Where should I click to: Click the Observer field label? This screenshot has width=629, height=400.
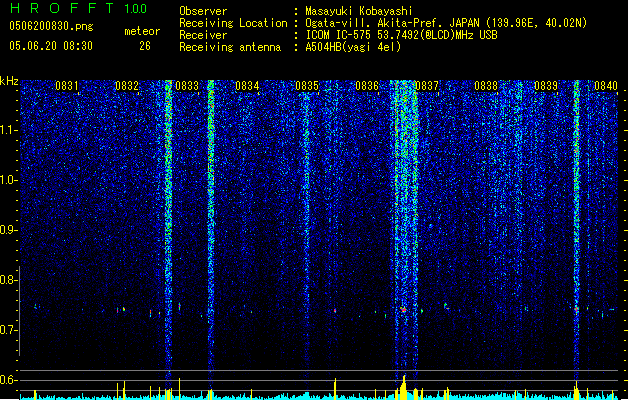point(203,11)
